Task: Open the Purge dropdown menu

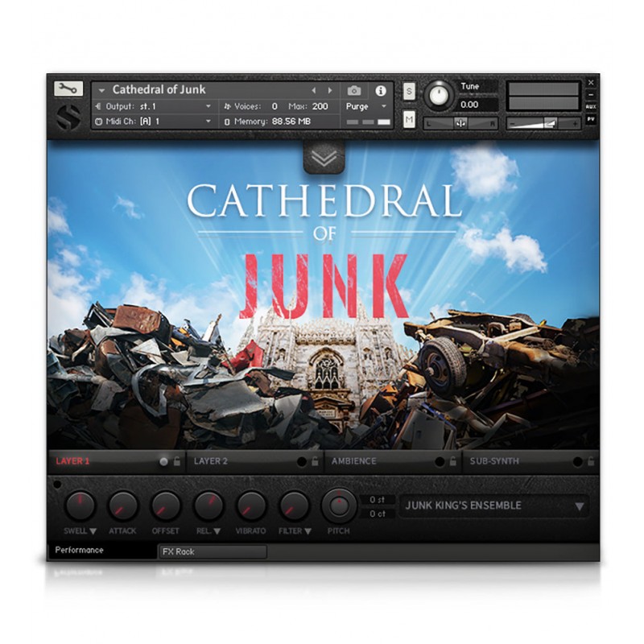Action: click(366, 106)
